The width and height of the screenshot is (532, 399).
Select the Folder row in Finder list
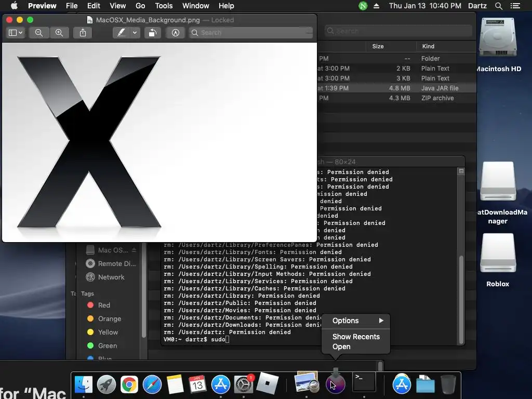click(x=396, y=59)
